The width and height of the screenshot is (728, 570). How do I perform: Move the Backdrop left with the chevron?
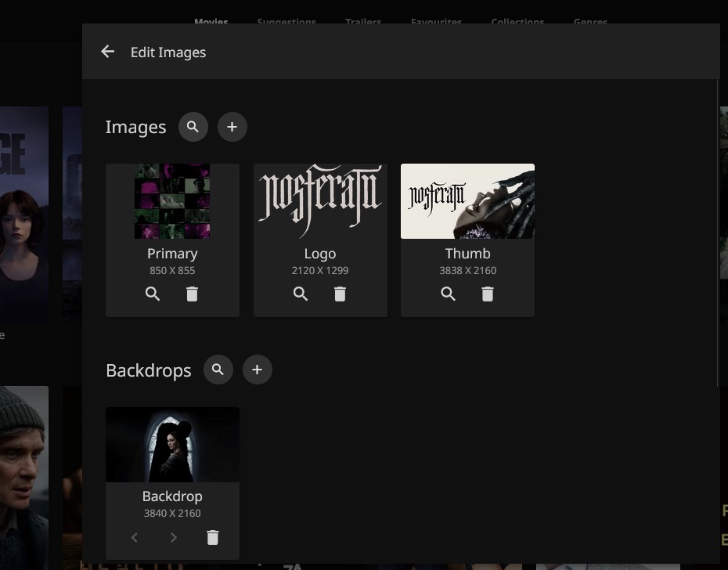pos(135,537)
